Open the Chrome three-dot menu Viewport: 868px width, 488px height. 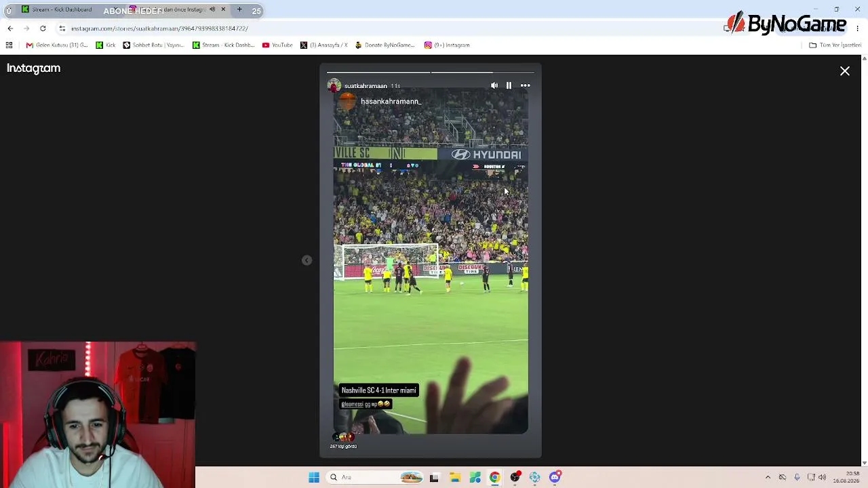(x=858, y=28)
